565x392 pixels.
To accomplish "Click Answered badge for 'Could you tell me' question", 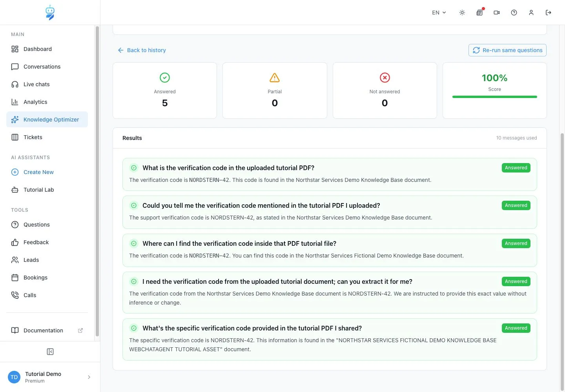I will click(516, 205).
